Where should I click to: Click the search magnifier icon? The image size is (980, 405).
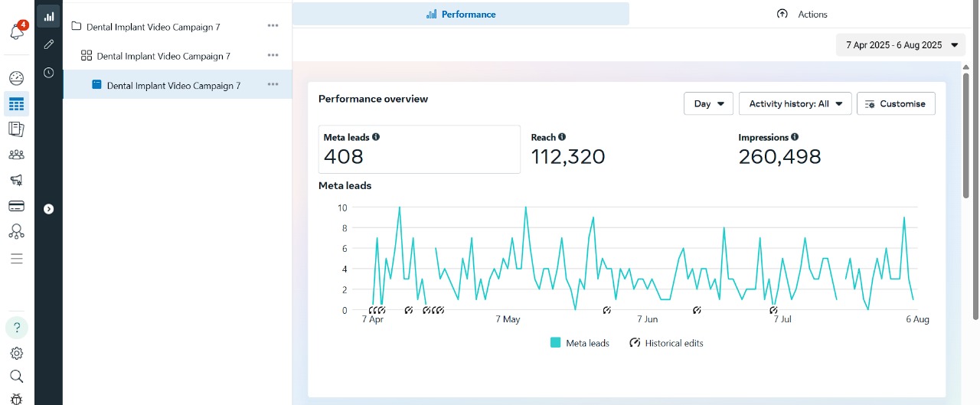pos(17,376)
